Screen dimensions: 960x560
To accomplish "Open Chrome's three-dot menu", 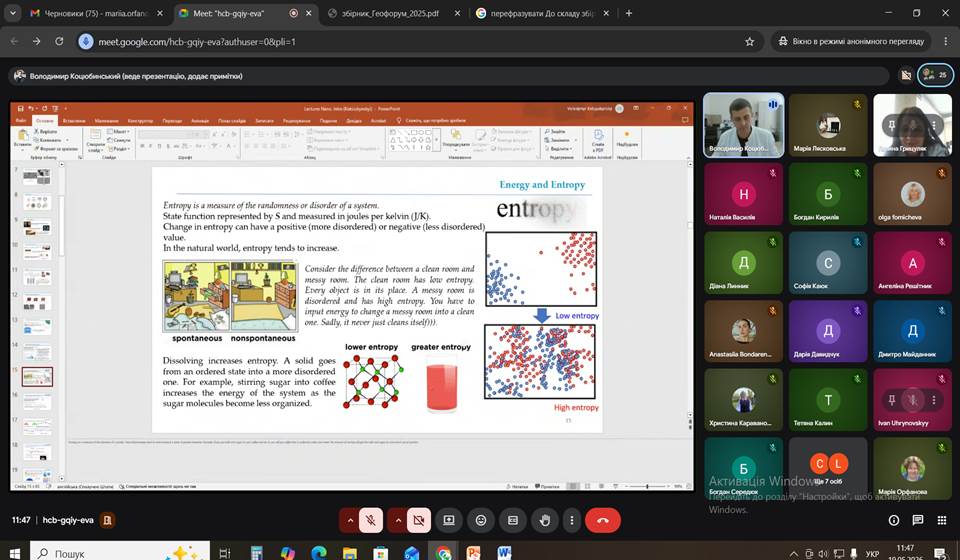I will [945, 42].
